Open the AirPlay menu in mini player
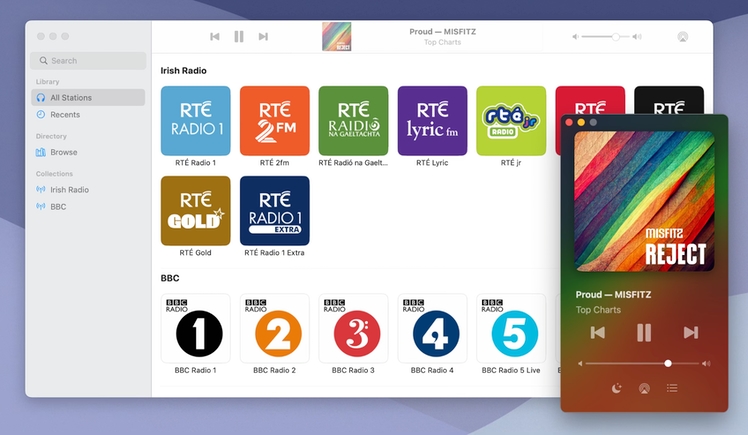The height and width of the screenshot is (435, 748). 644,388
